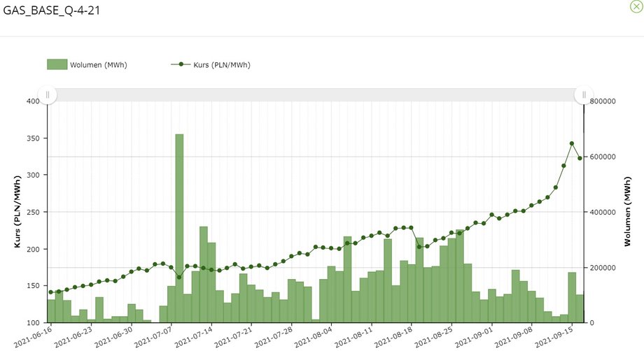Click the Kurs legend line marker icon
This screenshot has width=644, height=351.
181,64
